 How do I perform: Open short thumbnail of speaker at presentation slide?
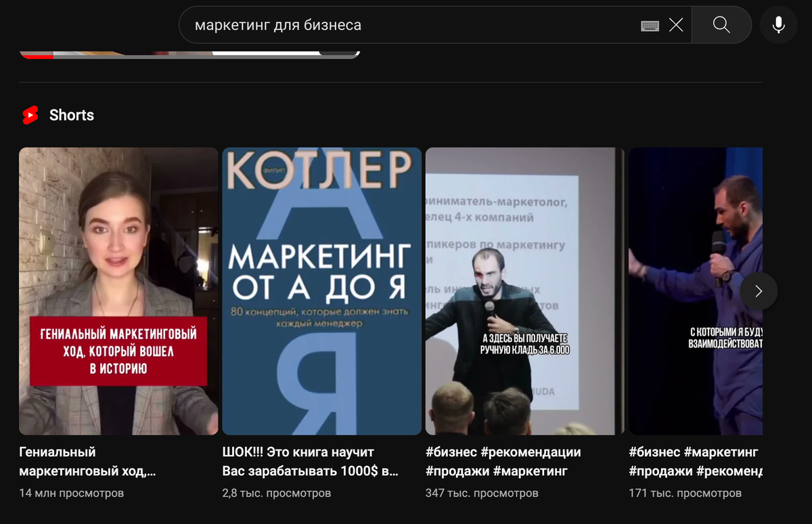[x=525, y=291]
